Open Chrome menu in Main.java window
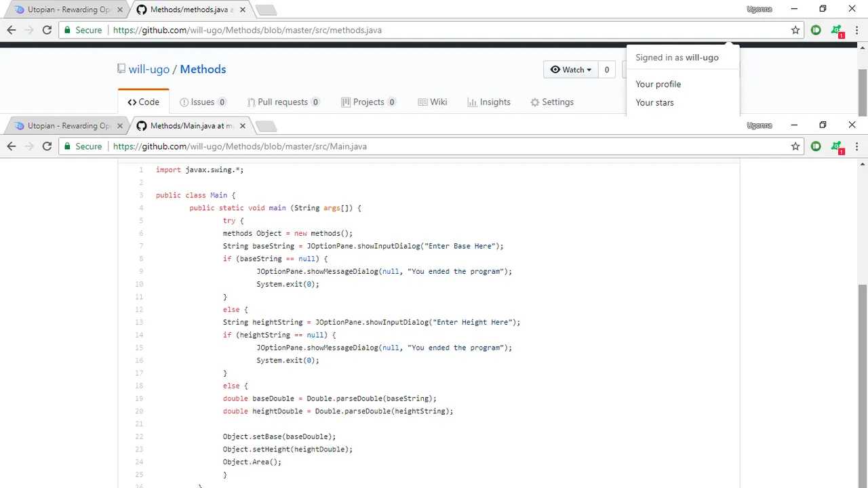868x488 pixels. pos(857,146)
